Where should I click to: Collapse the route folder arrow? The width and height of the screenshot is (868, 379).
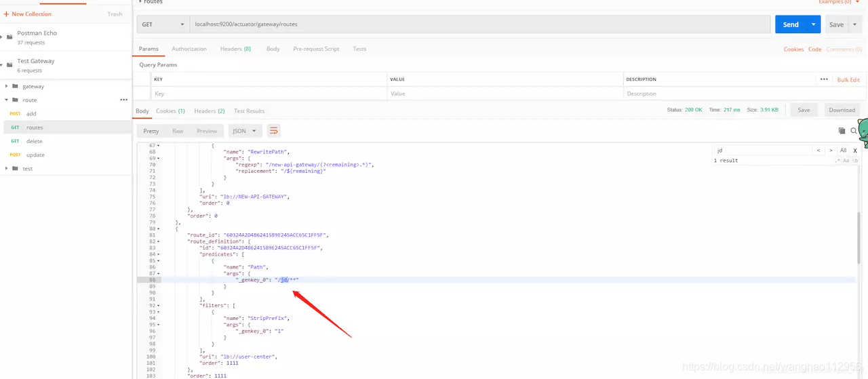click(x=6, y=100)
